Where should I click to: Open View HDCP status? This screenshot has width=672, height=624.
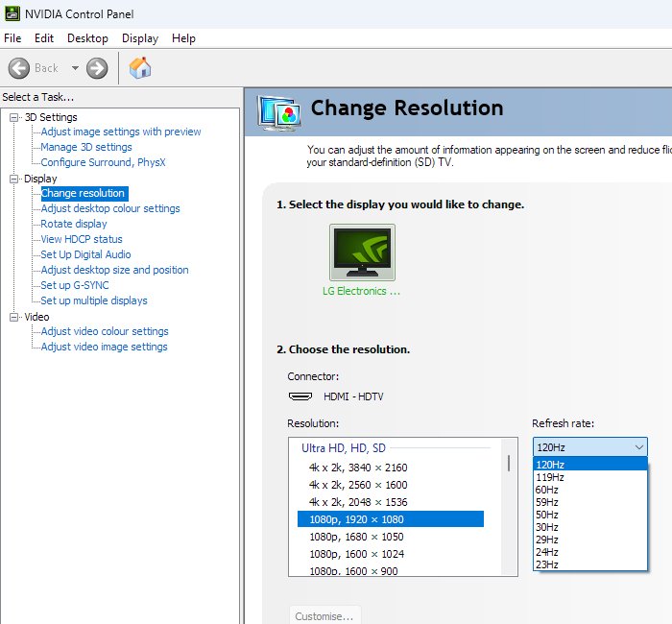pyautogui.click(x=82, y=239)
